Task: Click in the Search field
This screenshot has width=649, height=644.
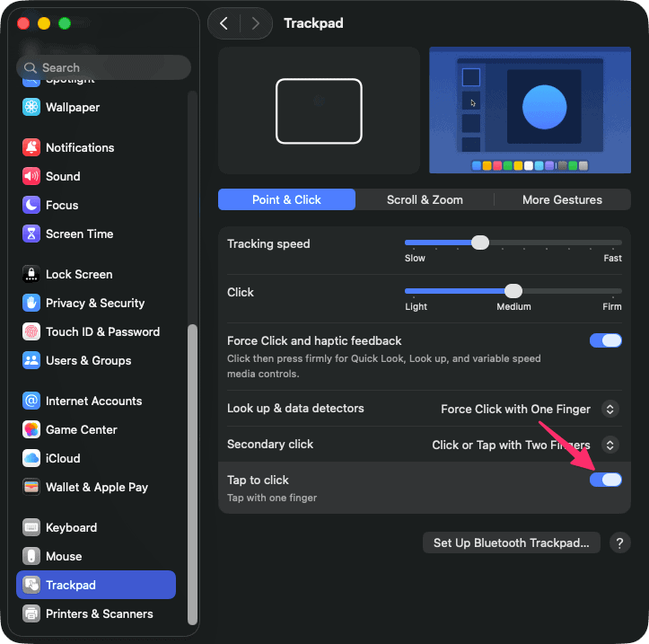Action: [x=103, y=67]
